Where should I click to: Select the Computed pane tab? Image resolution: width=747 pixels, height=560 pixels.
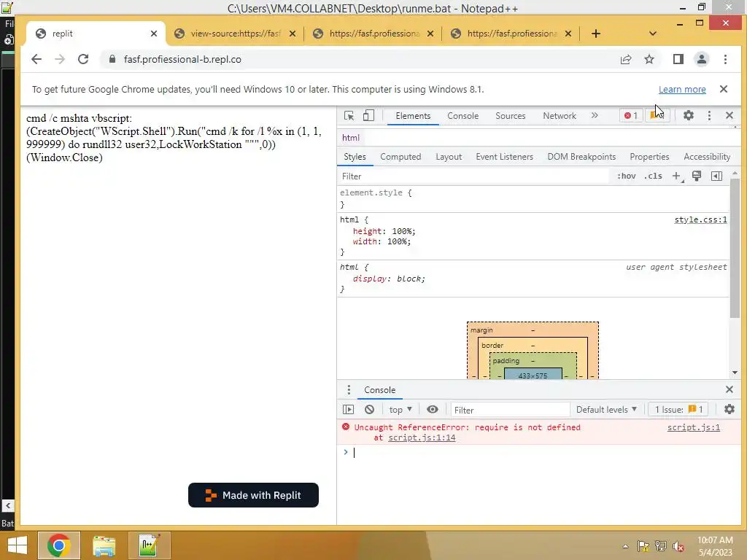400,157
